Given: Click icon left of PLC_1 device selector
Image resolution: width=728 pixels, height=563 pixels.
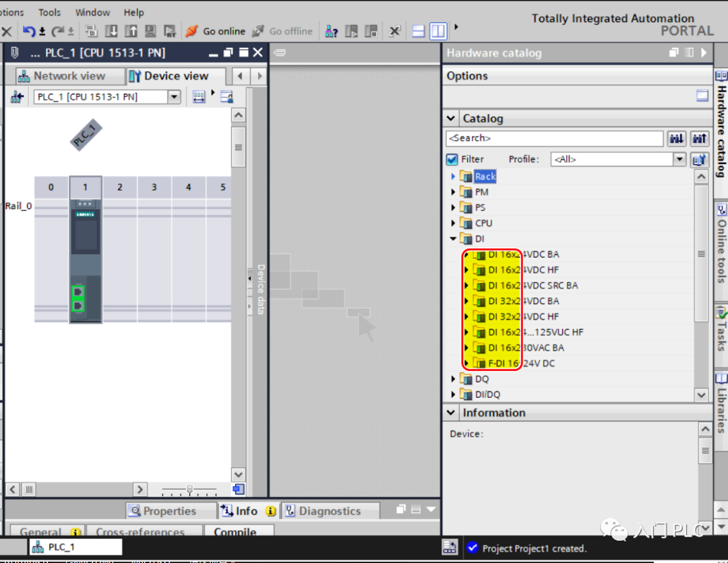Looking at the screenshot, I should pyautogui.click(x=17, y=96).
